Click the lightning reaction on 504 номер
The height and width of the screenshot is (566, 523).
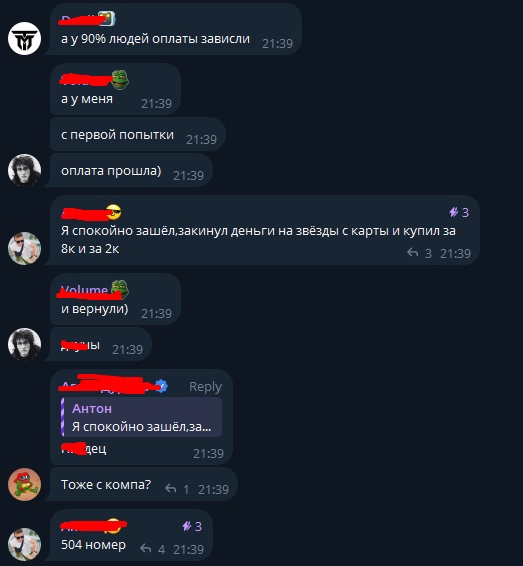[192, 526]
